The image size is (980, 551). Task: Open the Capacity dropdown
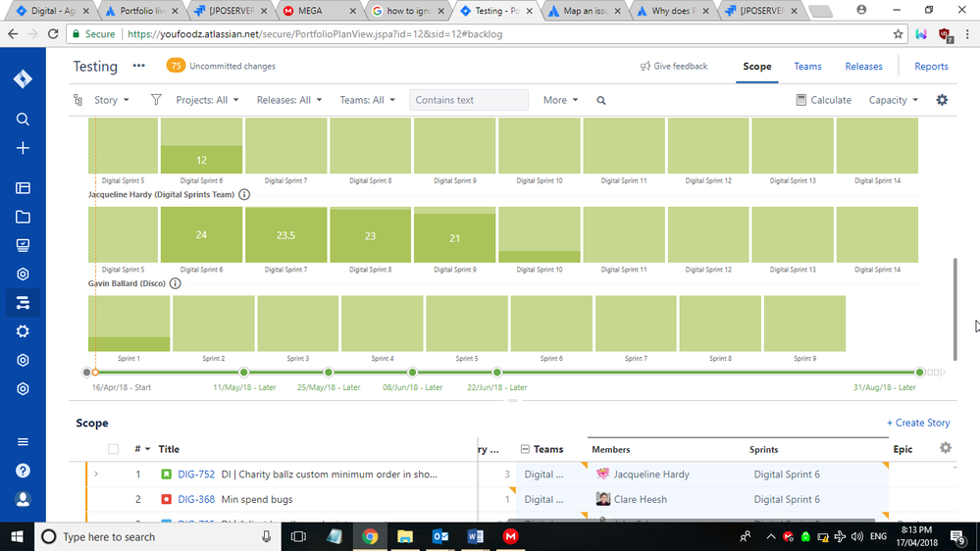tap(893, 100)
